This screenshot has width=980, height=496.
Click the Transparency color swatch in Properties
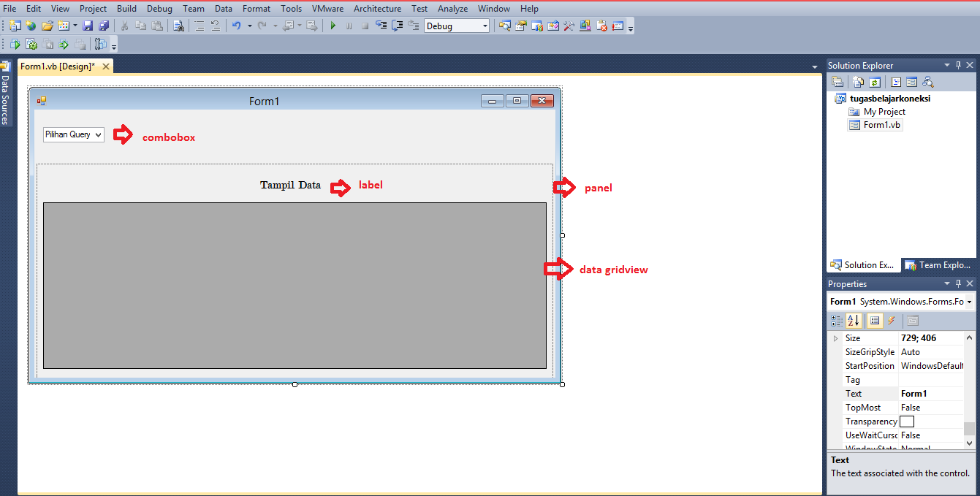point(907,421)
